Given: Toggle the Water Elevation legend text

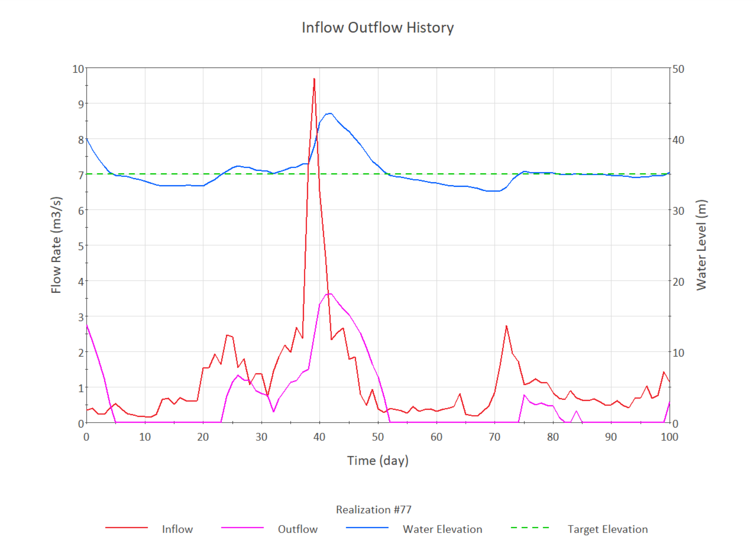Looking at the screenshot, I should [x=442, y=529].
